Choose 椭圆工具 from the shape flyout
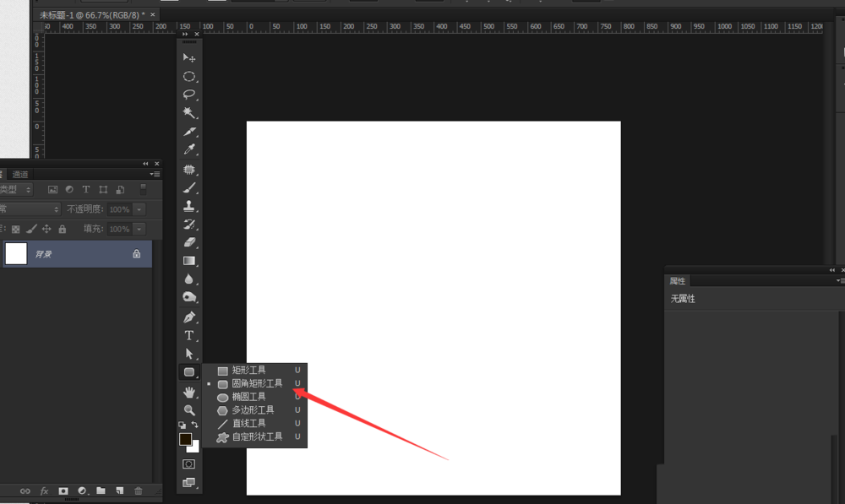Viewport: 845px width, 504px height. [248, 397]
